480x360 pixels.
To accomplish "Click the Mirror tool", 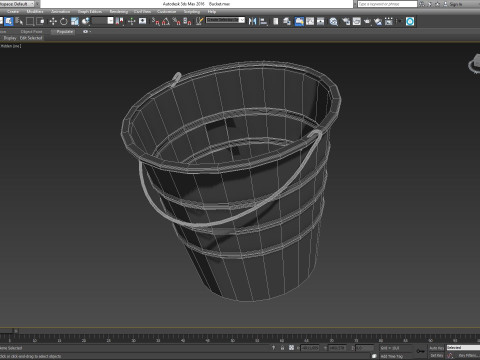I will pyautogui.click(x=253, y=21).
